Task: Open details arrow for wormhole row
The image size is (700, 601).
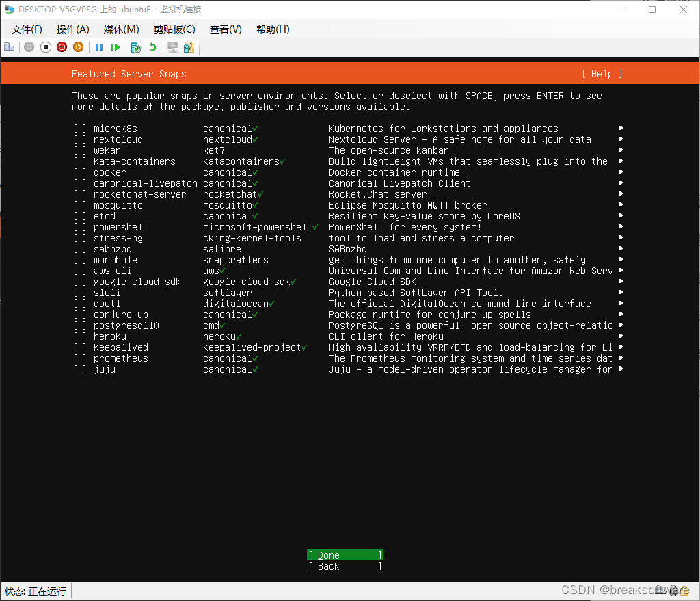Action: pos(621,259)
